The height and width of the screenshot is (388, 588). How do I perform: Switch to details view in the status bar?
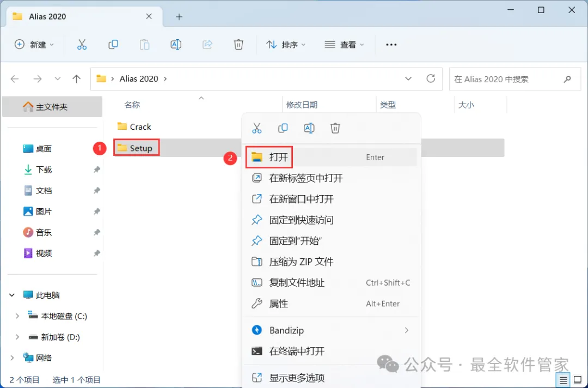pos(563,380)
